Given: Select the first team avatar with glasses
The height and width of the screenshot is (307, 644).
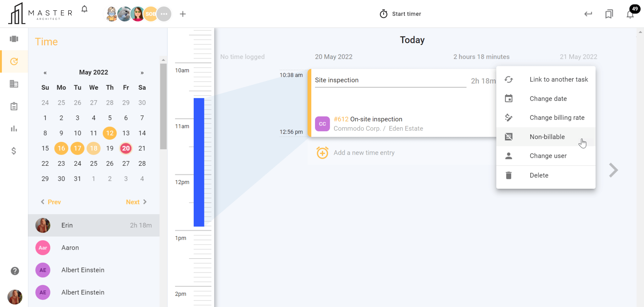Looking at the screenshot, I should pyautogui.click(x=111, y=14).
